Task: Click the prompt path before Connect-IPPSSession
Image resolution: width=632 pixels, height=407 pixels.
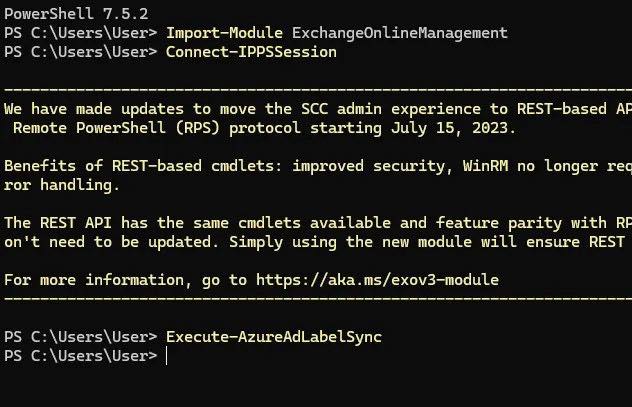Action: 81,52
